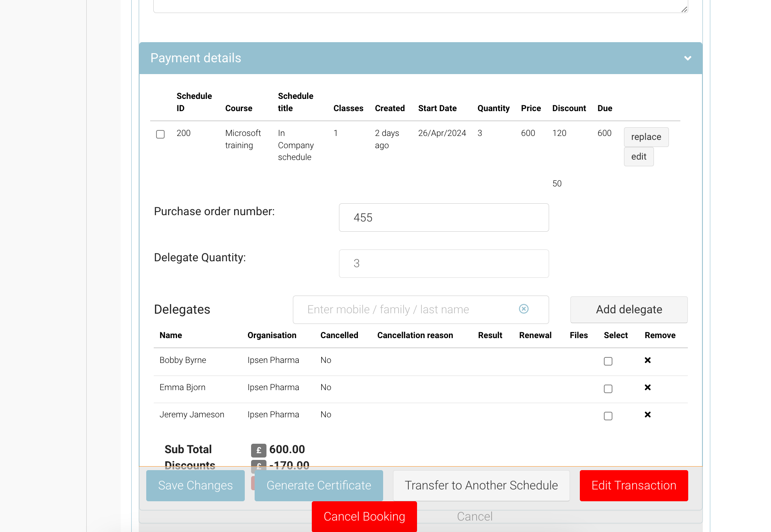Tick the checkbox for schedule 200
The width and height of the screenshot is (771, 532).
click(x=160, y=134)
